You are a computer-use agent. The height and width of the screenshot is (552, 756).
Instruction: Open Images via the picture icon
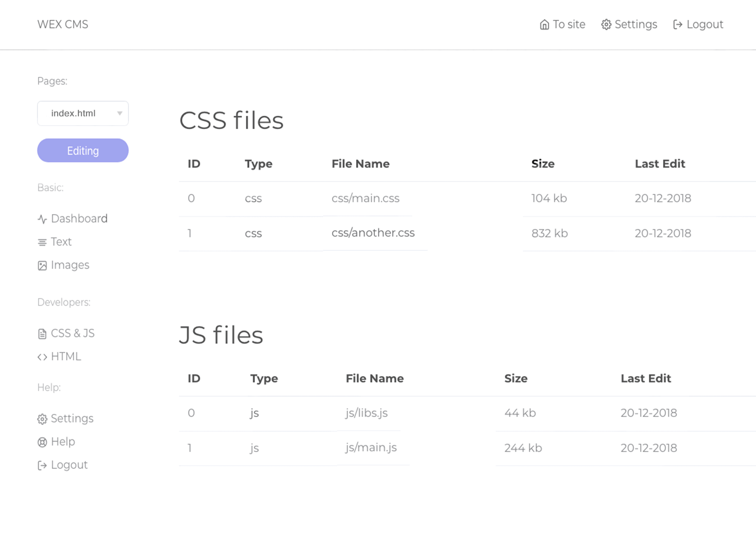click(x=42, y=265)
